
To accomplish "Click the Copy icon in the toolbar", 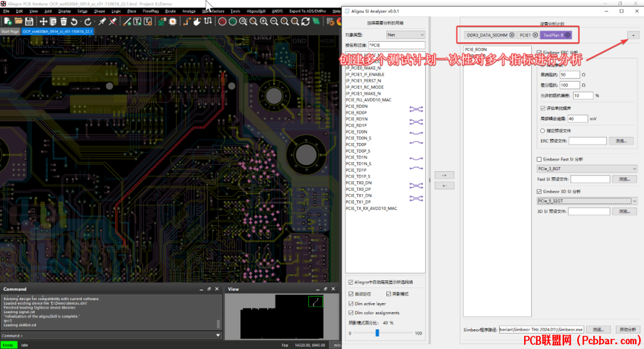I will [x=54, y=21].
